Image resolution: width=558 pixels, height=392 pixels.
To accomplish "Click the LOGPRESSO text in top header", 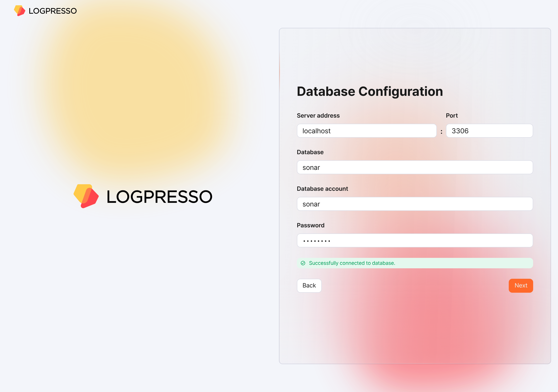I will click(x=53, y=11).
